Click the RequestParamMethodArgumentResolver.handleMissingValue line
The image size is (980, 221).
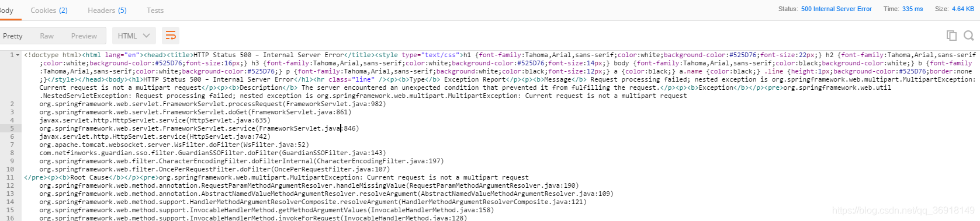(309, 185)
